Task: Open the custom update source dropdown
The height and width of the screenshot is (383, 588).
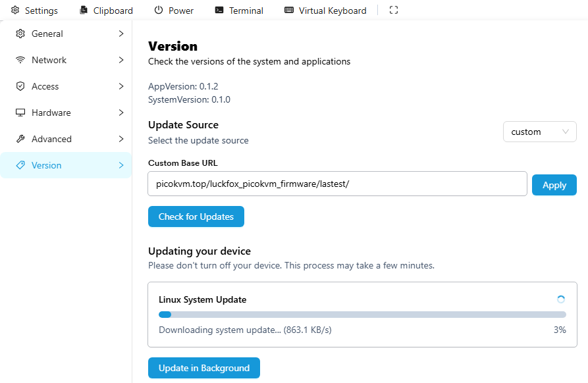Action: click(x=539, y=132)
